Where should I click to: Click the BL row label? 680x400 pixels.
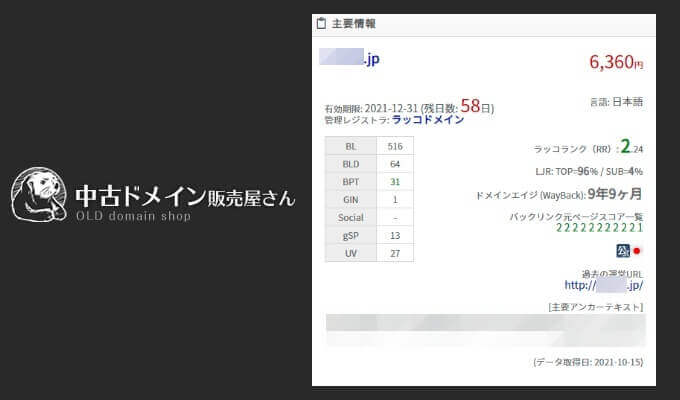click(x=351, y=146)
